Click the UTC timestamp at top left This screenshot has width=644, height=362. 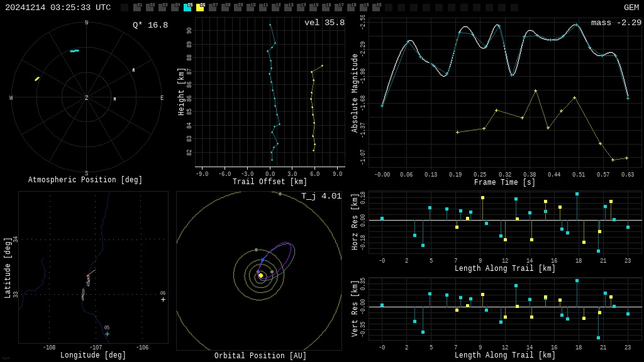58,8
